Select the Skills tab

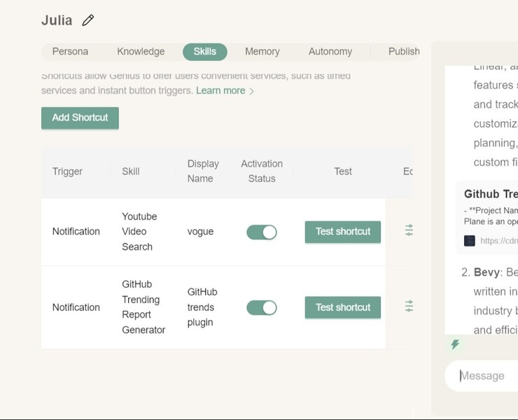pos(205,52)
